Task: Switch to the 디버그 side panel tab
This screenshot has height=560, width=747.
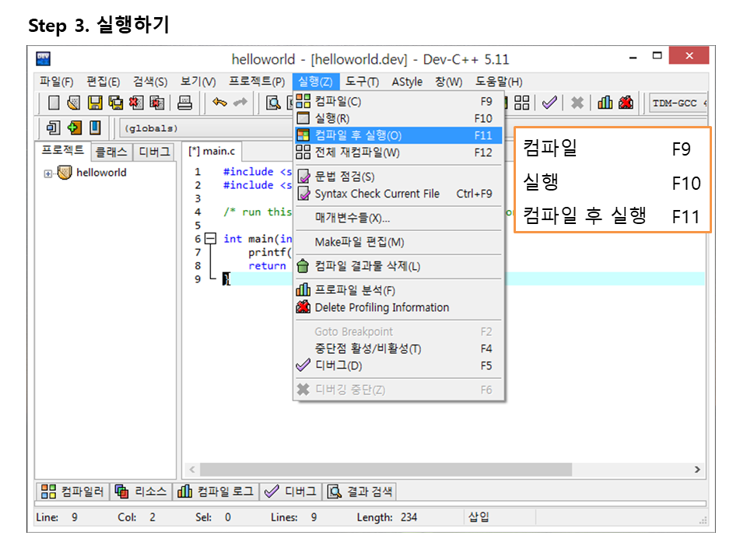Action: pyautogui.click(x=154, y=152)
